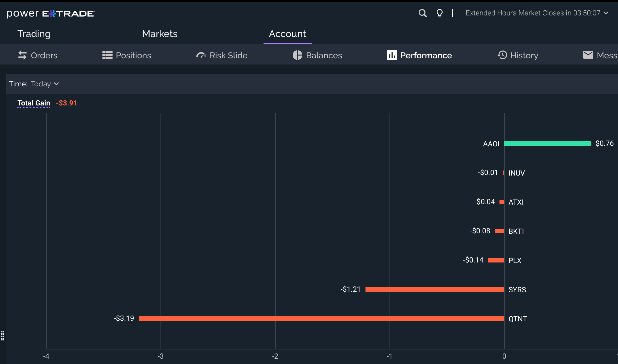Image resolution: width=618 pixels, height=364 pixels.
Task: Click the Risk Slide gauge icon
Action: (201, 55)
